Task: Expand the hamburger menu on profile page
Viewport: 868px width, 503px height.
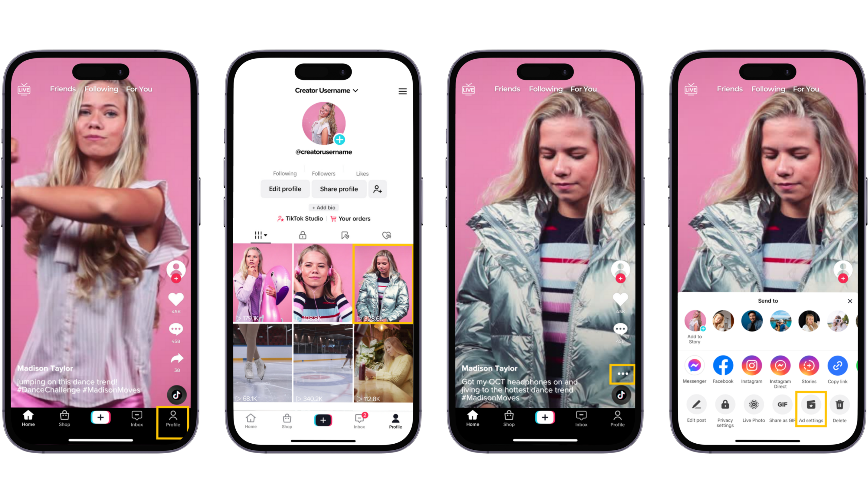Action: click(403, 90)
